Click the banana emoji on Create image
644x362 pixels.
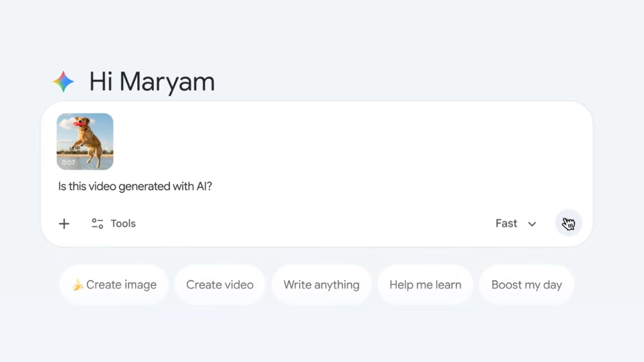click(x=78, y=285)
